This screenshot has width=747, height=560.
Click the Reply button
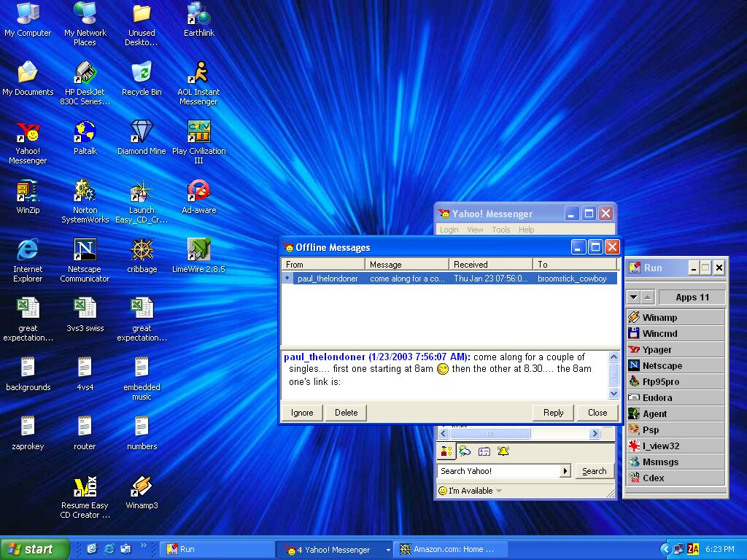coord(553,413)
